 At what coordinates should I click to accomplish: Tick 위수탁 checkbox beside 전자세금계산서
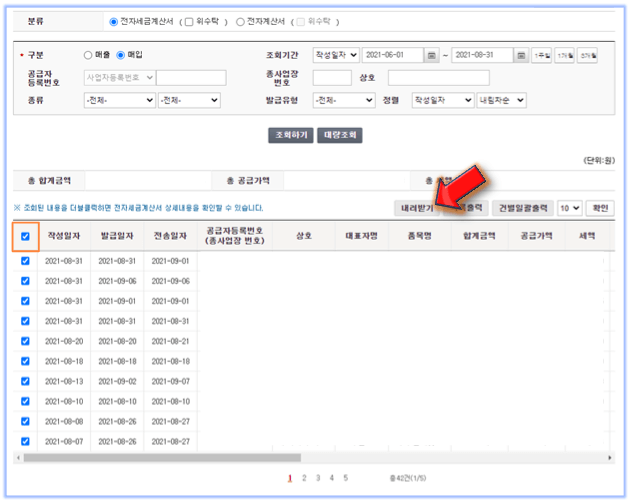pos(189,22)
